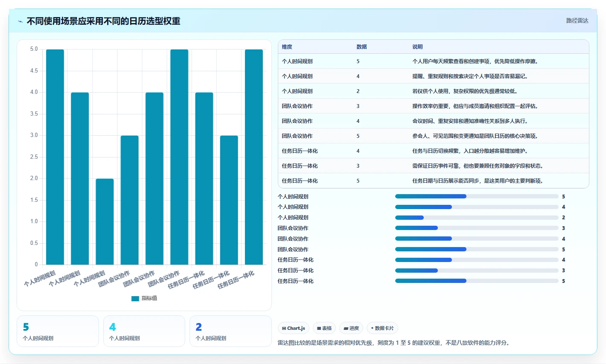Click progress bar 个人时间规划 showing 4

click(477, 207)
